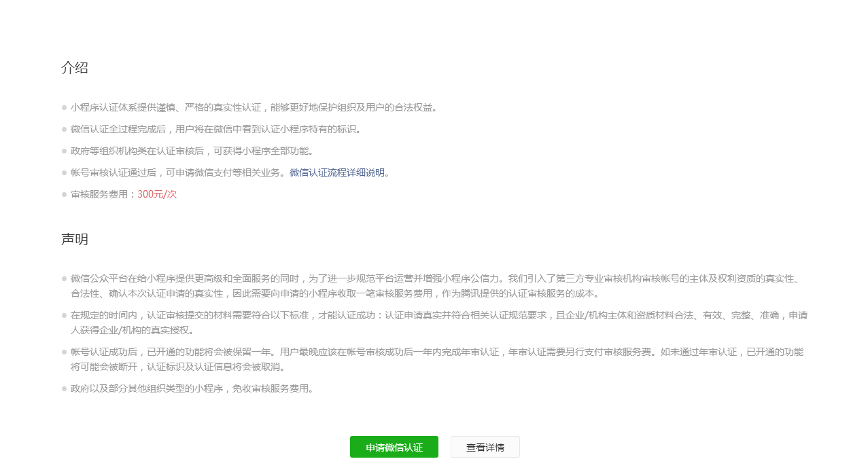Open details via the 查看详情 button
This screenshot has height=476, width=868.
(485, 447)
